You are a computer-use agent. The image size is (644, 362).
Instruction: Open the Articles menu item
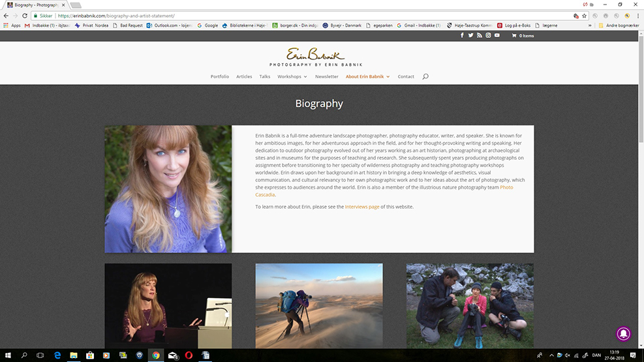(x=244, y=76)
